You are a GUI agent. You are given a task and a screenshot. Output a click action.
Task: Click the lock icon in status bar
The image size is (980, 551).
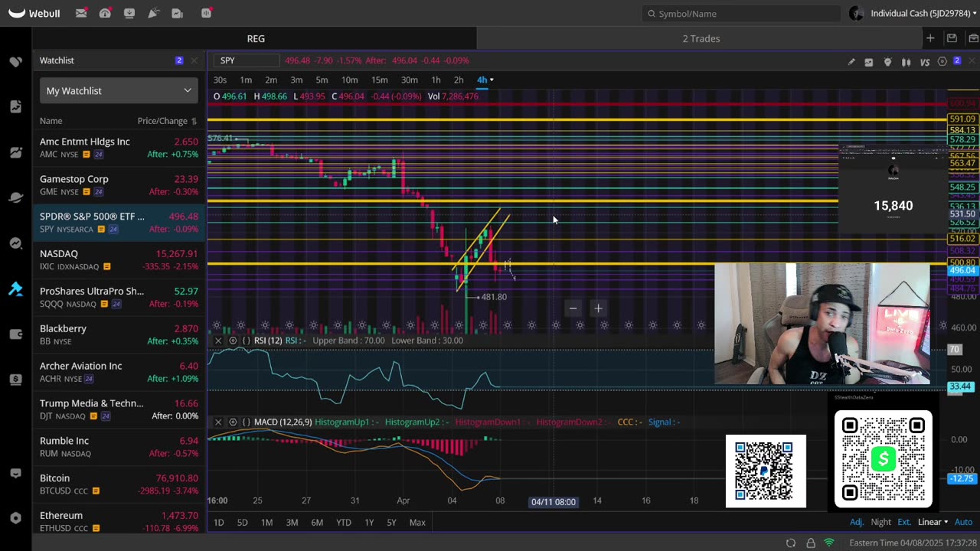point(811,543)
